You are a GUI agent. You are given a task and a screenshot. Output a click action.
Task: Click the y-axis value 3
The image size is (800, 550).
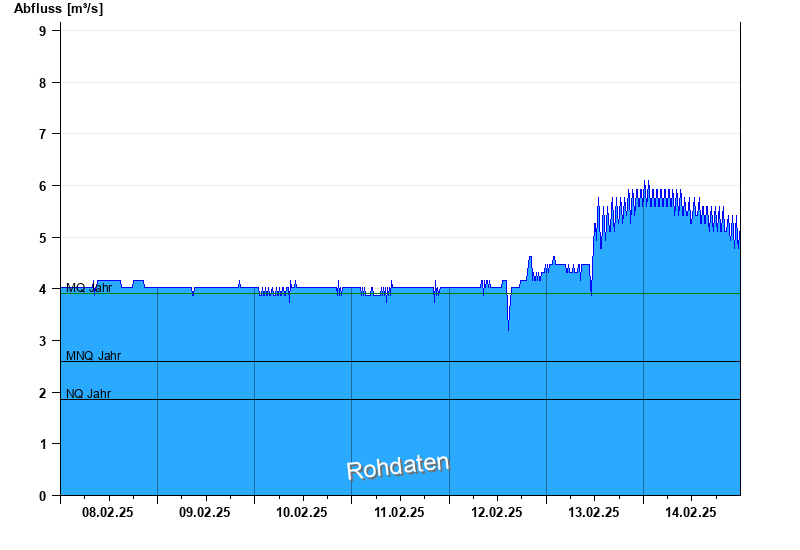click(x=42, y=341)
